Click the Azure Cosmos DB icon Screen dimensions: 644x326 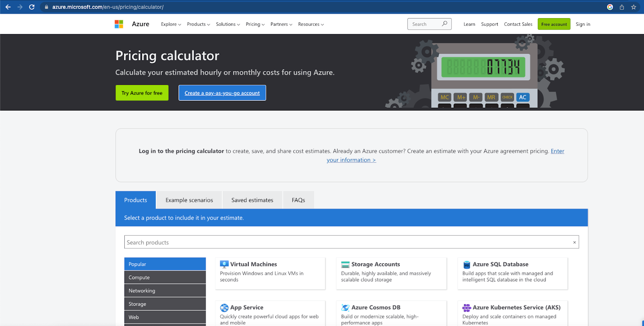[345, 308]
